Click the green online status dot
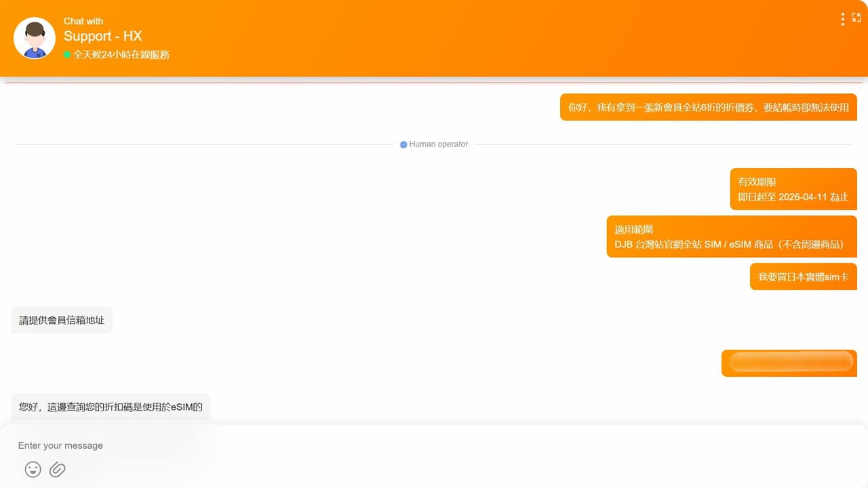 click(x=67, y=54)
